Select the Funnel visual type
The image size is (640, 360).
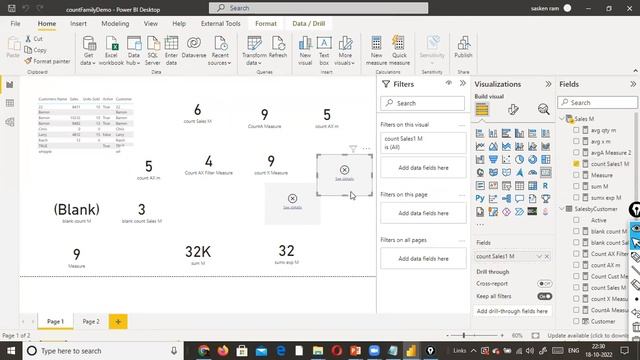click(x=493, y=159)
